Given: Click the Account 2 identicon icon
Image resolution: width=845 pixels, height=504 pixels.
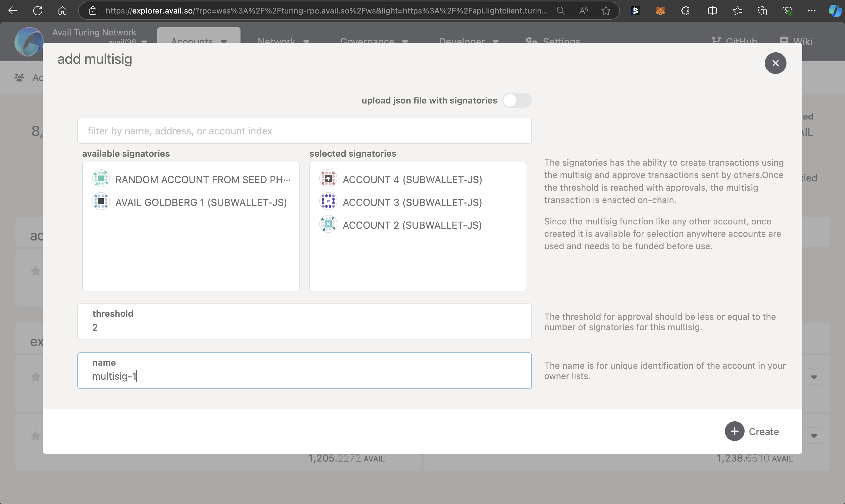Looking at the screenshot, I should [x=328, y=224].
